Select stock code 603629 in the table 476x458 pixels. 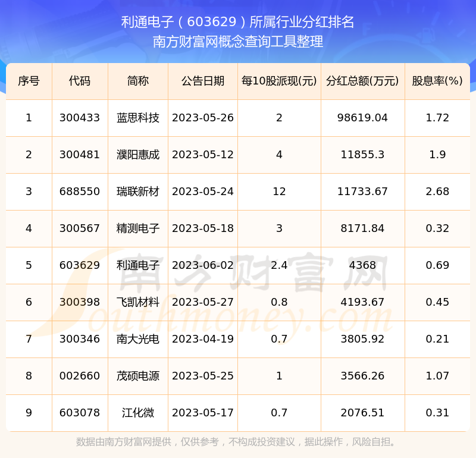(80, 265)
